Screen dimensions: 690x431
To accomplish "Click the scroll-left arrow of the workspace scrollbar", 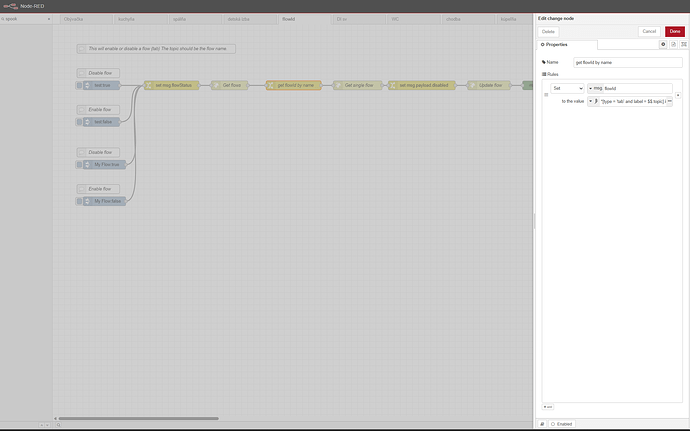I will 55,419.
